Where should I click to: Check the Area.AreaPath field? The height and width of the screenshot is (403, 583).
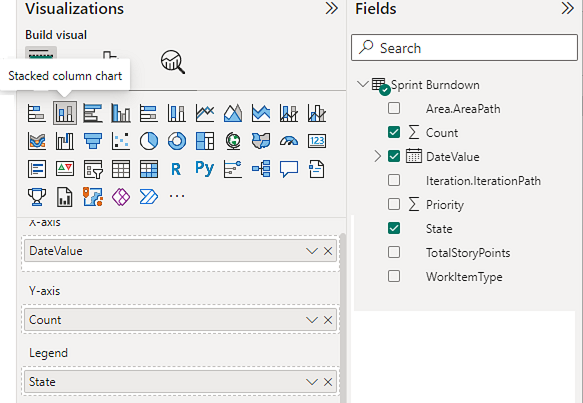tap(394, 109)
